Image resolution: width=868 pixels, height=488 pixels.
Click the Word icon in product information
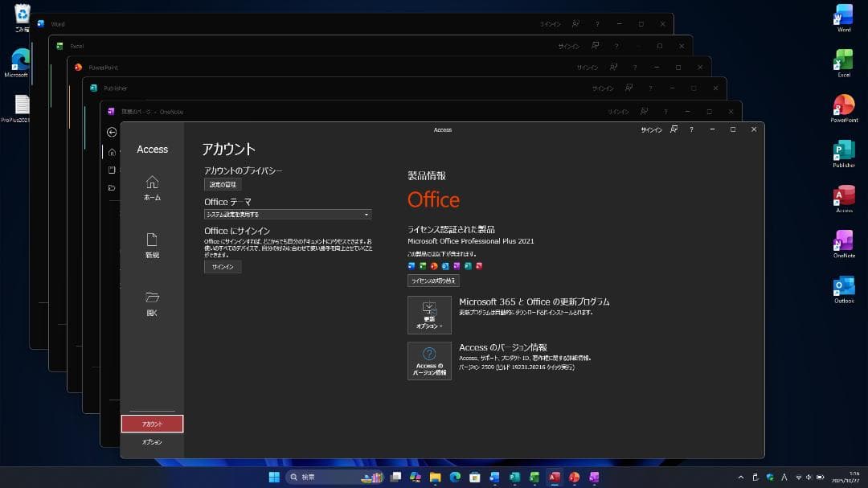click(410, 265)
